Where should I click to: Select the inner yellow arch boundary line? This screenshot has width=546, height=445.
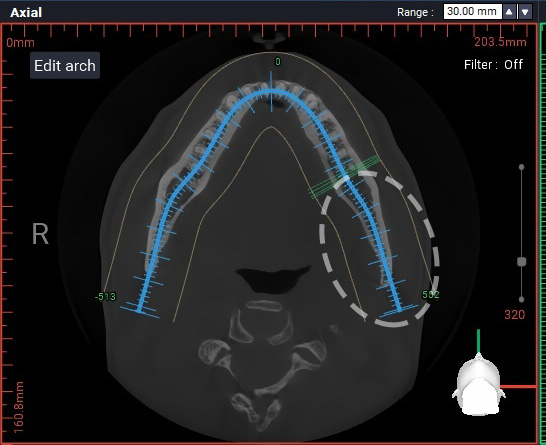coord(272,127)
